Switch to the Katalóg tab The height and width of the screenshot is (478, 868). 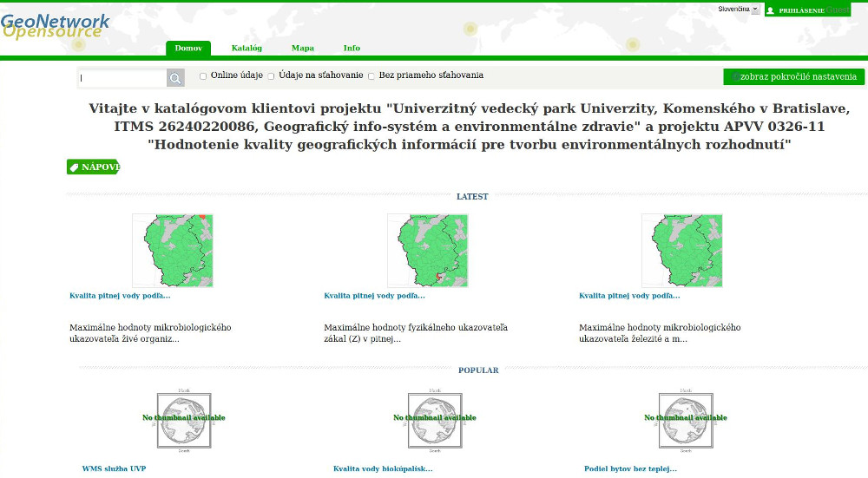pyautogui.click(x=247, y=49)
